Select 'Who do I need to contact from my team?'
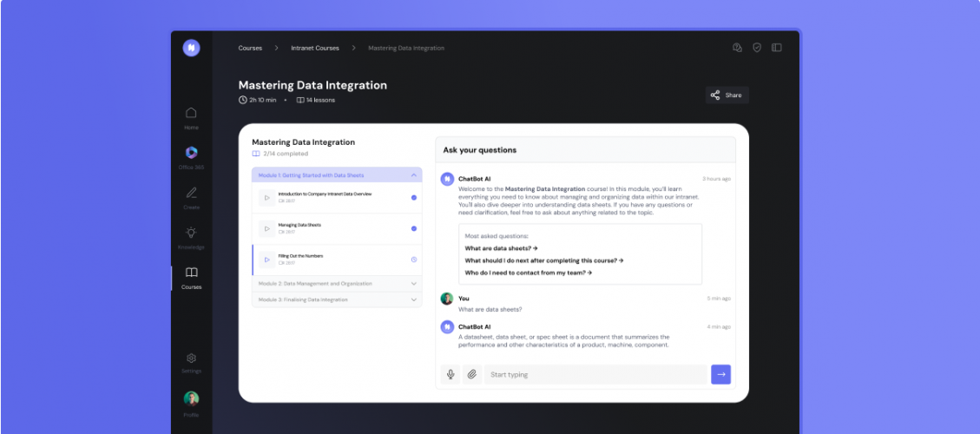The height and width of the screenshot is (434, 980). (528, 273)
